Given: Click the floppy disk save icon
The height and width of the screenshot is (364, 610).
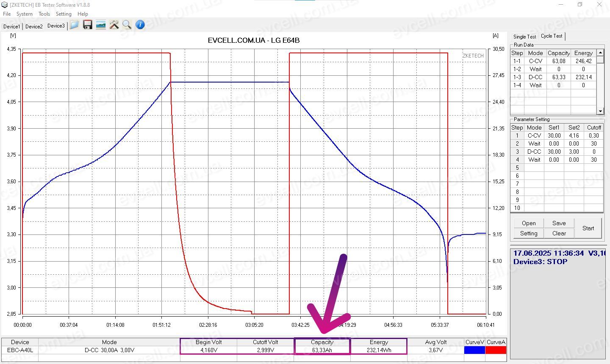Looking at the screenshot, I should coord(88,25).
